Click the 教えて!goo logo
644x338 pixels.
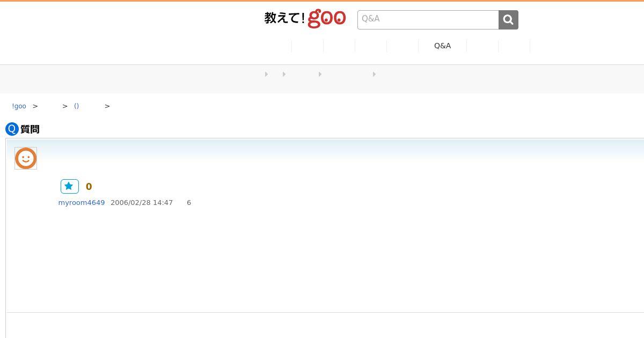tap(305, 18)
